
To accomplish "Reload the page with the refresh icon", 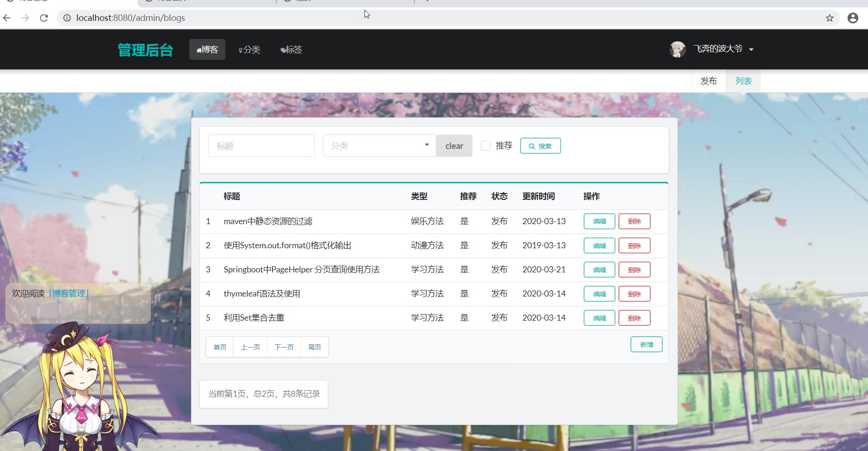I will point(44,18).
